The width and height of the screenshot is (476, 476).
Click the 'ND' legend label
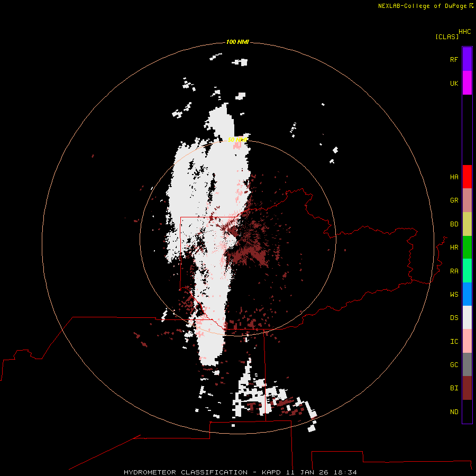tap(454, 412)
